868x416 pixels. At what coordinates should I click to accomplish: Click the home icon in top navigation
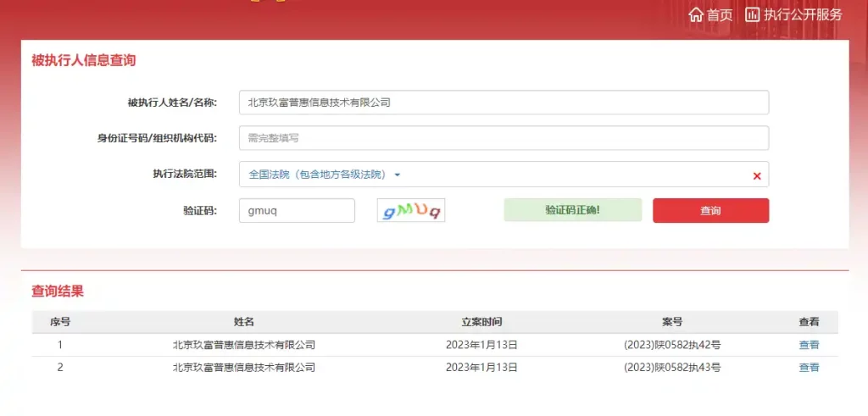pyautogui.click(x=696, y=14)
